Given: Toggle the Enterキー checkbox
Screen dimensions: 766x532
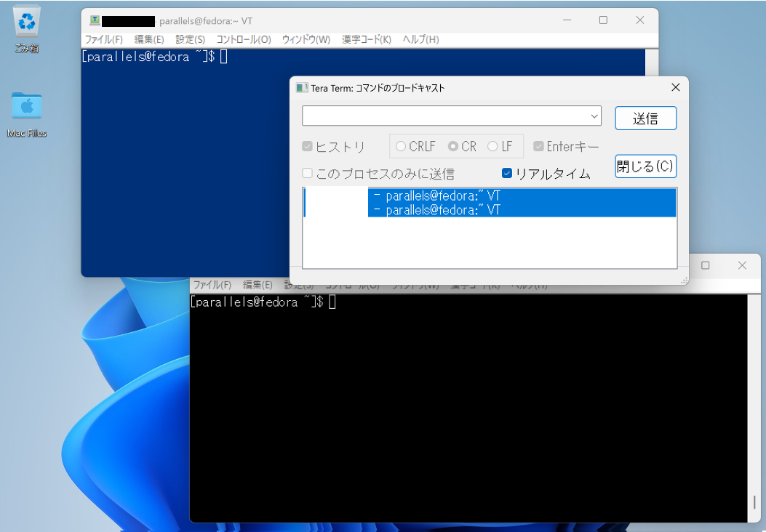Looking at the screenshot, I should pyautogui.click(x=538, y=146).
